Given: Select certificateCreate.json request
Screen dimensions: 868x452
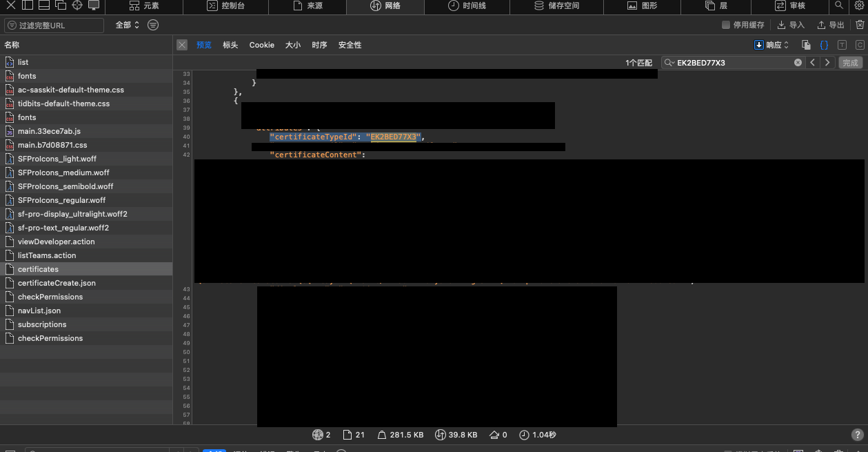Looking at the screenshot, I should click(x=86, y=283).
